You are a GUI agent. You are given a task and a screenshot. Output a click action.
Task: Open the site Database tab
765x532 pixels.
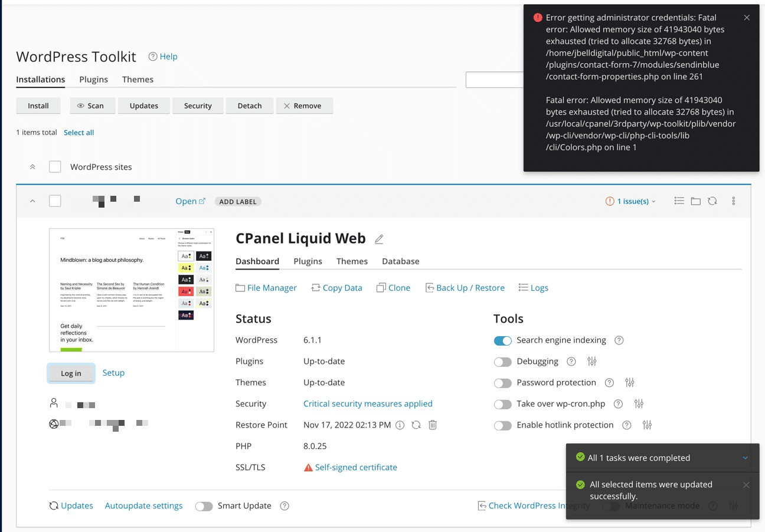tap(401, 261)
